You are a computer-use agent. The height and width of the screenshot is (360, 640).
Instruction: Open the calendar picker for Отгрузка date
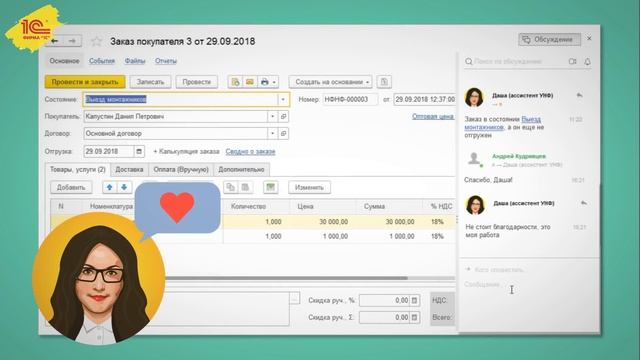pyautogui.click(x=139, y=151)
